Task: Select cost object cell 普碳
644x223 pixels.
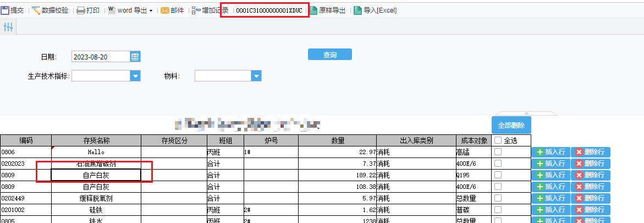Action: tap(474, 209)
